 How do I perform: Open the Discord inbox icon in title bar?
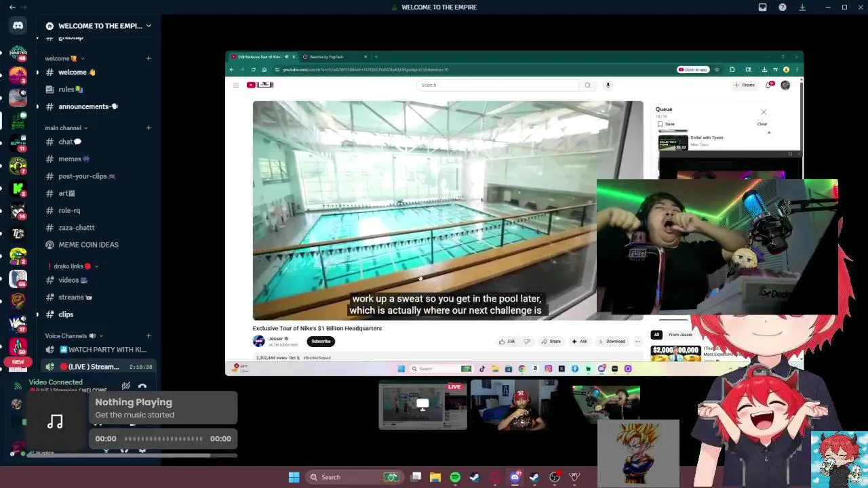click(762, 7)
